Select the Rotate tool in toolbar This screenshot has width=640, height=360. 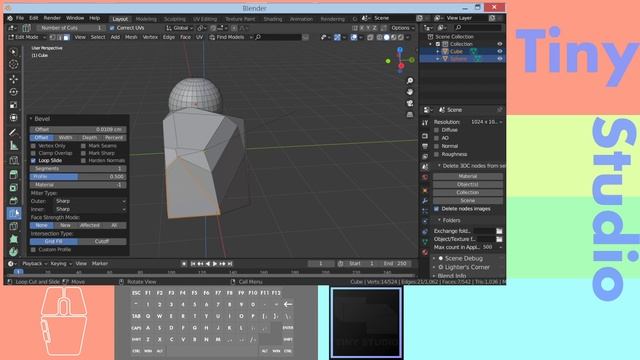coord(13,92)
